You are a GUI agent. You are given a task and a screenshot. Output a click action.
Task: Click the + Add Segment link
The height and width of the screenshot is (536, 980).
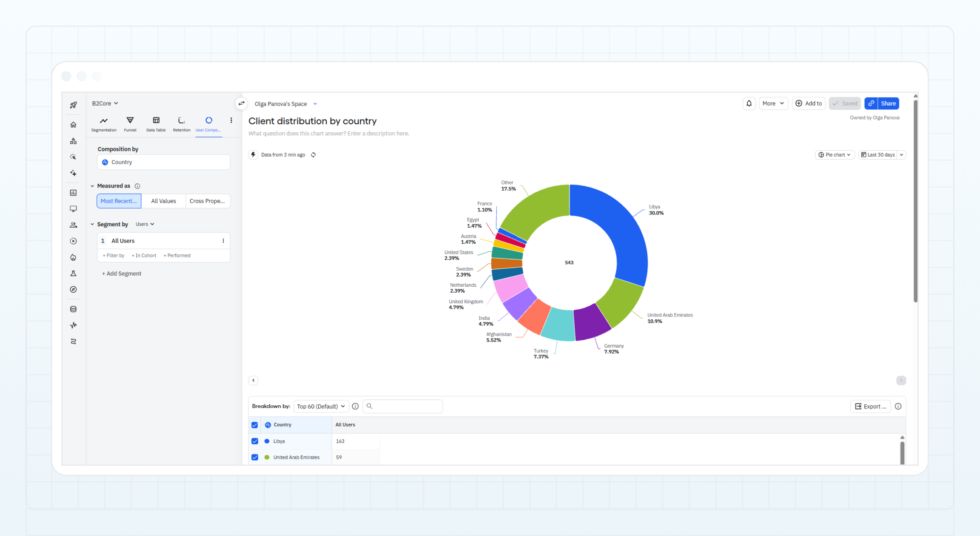click(x=122, y=274)
